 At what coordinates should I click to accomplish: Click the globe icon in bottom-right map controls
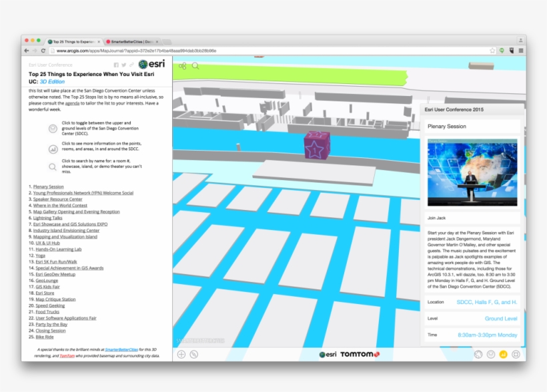(478, 355)
